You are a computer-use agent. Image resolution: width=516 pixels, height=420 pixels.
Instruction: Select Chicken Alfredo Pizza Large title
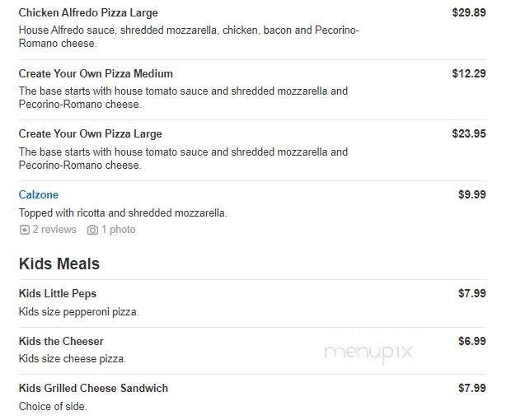[x=88, y=13]
